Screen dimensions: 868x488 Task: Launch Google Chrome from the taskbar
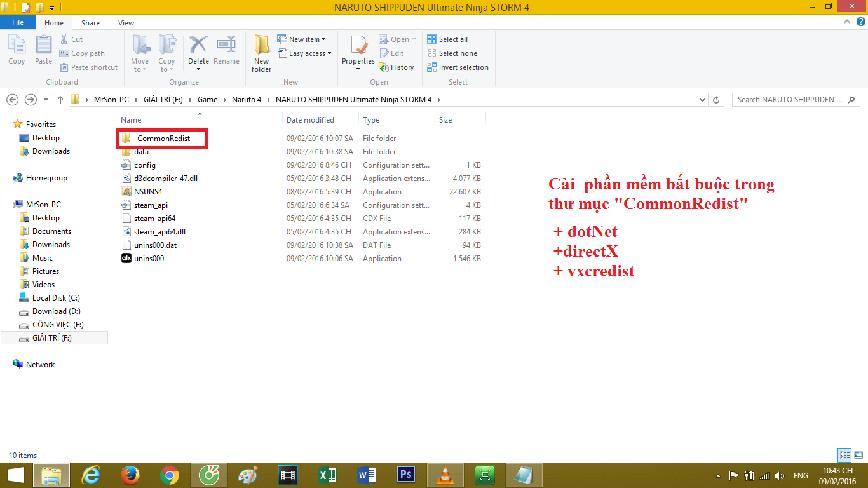[169, 475]
